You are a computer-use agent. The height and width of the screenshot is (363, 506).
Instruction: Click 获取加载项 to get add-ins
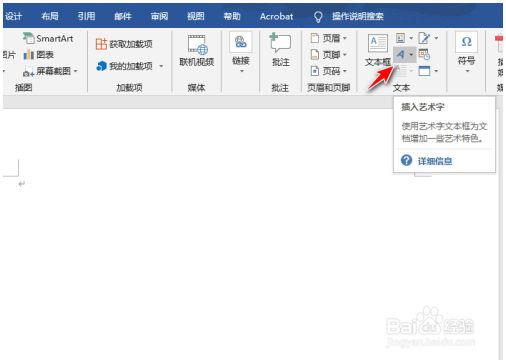point(124,44)
